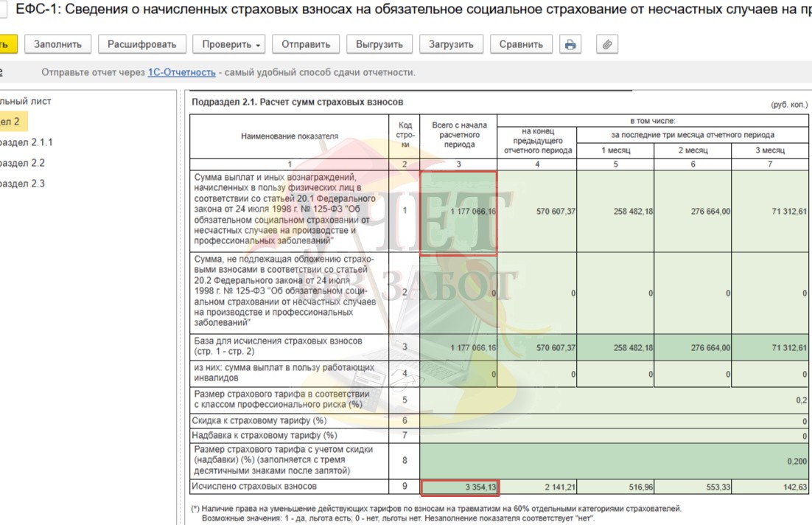Click the "Всего с начала расчетного периода" header
The image size is (812, 525).
[459, 135]
